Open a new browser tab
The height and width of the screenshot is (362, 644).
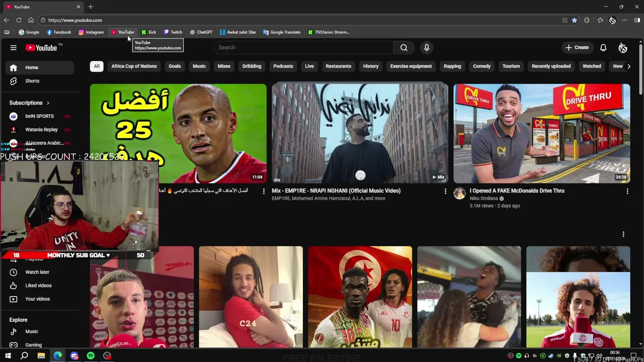point(91,7)
